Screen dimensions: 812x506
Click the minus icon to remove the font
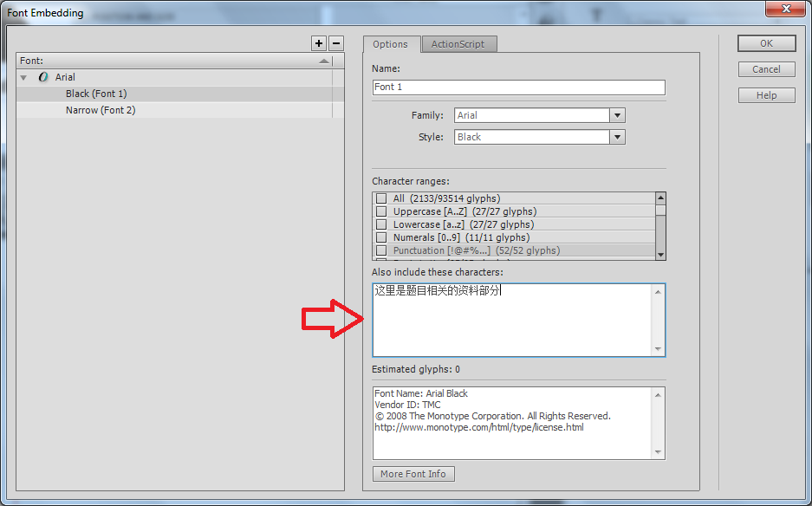pos(336,43)
